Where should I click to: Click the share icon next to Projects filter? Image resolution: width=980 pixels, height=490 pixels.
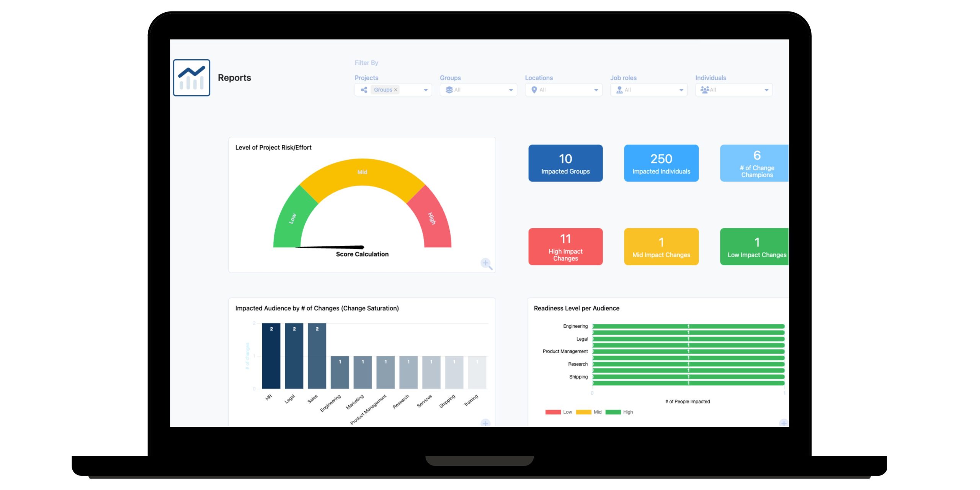363,90
